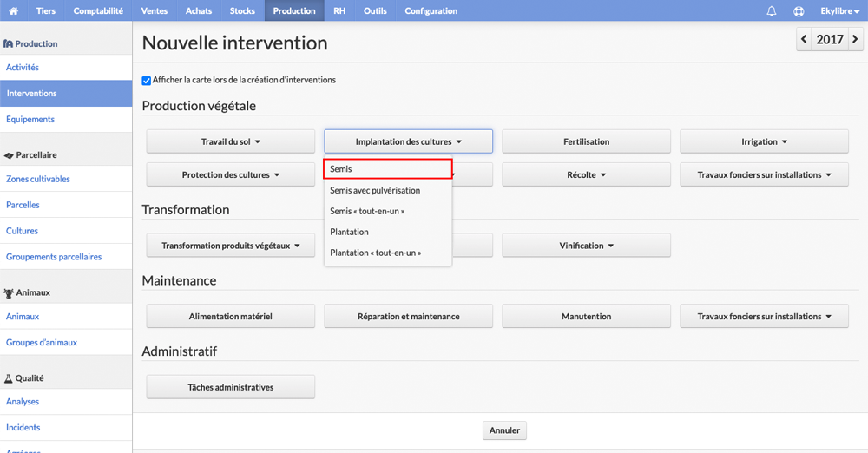Expand the Irrigation dropdown

click(764, 141)
